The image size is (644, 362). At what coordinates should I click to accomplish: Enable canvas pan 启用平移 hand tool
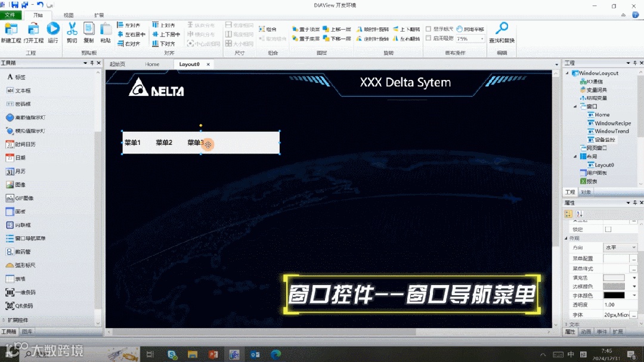click(x=470, y=29)
